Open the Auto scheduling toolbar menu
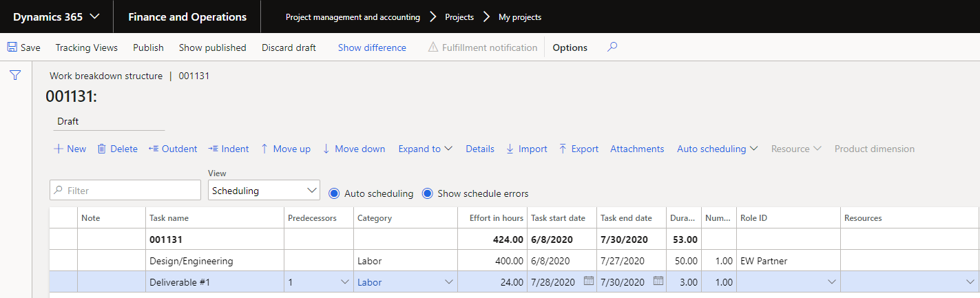This screenshot has height=298, width=980. tap(717, 149)
